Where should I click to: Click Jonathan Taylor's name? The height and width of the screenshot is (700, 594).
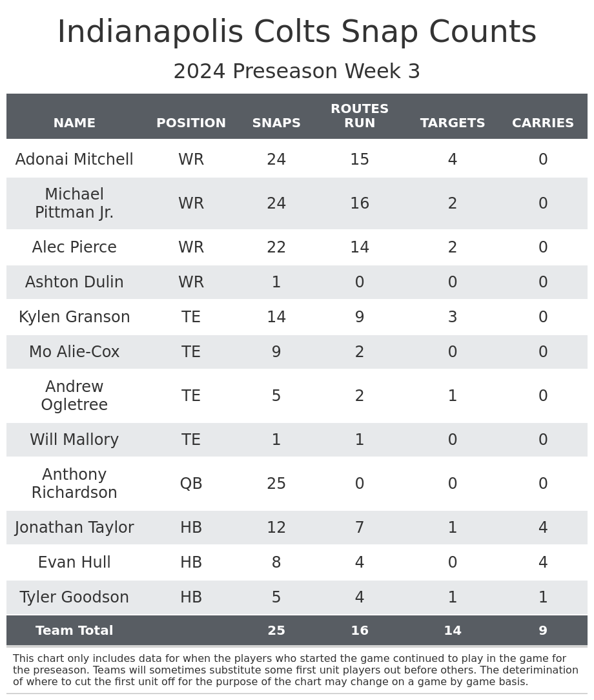pyautogui.click(x=74, y=528)
